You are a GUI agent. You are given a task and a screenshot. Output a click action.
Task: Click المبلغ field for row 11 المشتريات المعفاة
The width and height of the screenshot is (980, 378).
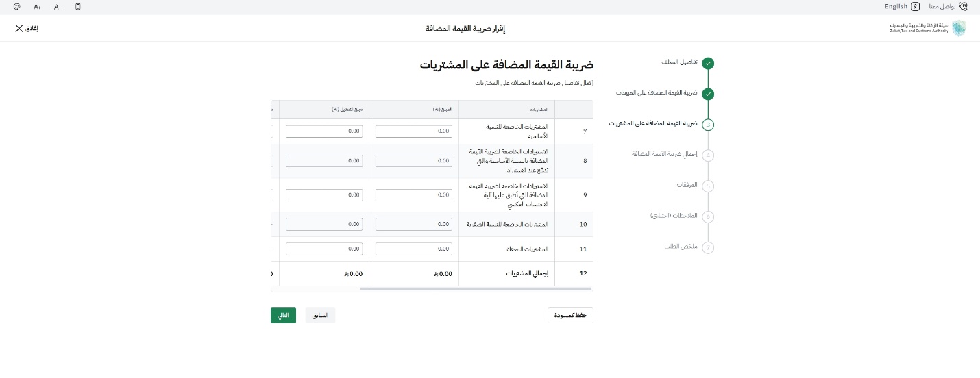pos(414,249)
